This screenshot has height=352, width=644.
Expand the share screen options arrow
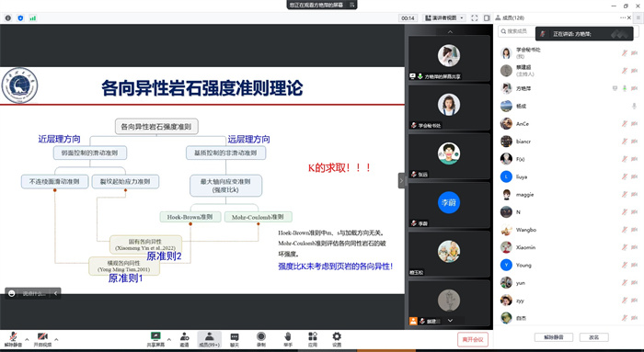pyautogui.click(x=168, y=339)
